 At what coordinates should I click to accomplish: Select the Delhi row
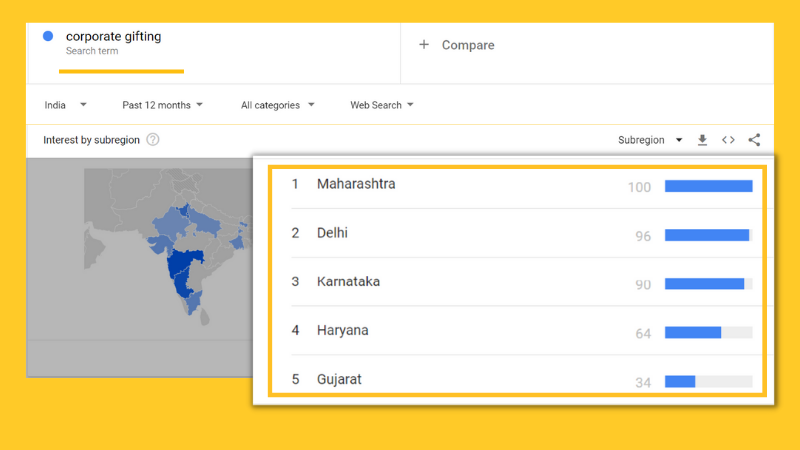pyautogui.click(x=521, y=234)
